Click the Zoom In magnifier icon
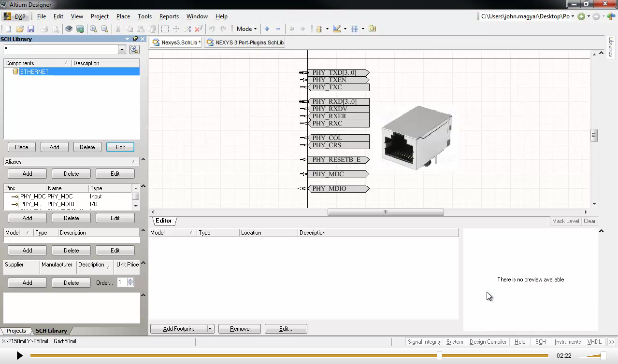 pyautogui.click(x=93, y=29)
